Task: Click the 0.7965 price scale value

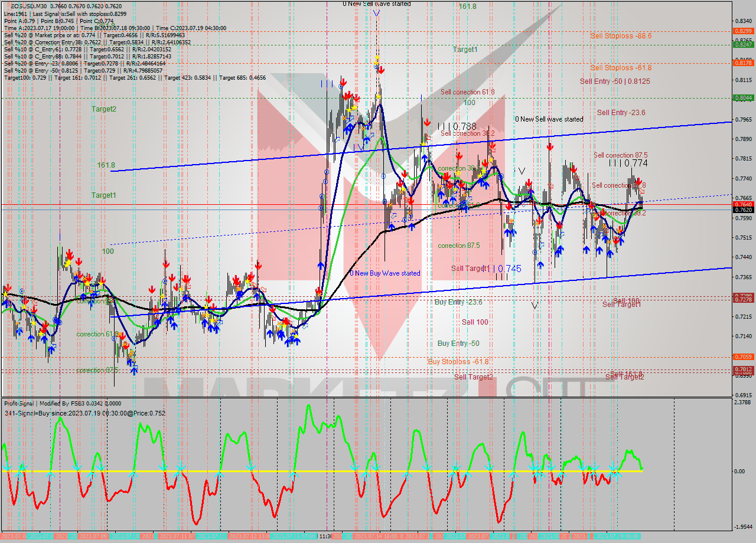Action: pyautogui.click(x=743, y=119)
